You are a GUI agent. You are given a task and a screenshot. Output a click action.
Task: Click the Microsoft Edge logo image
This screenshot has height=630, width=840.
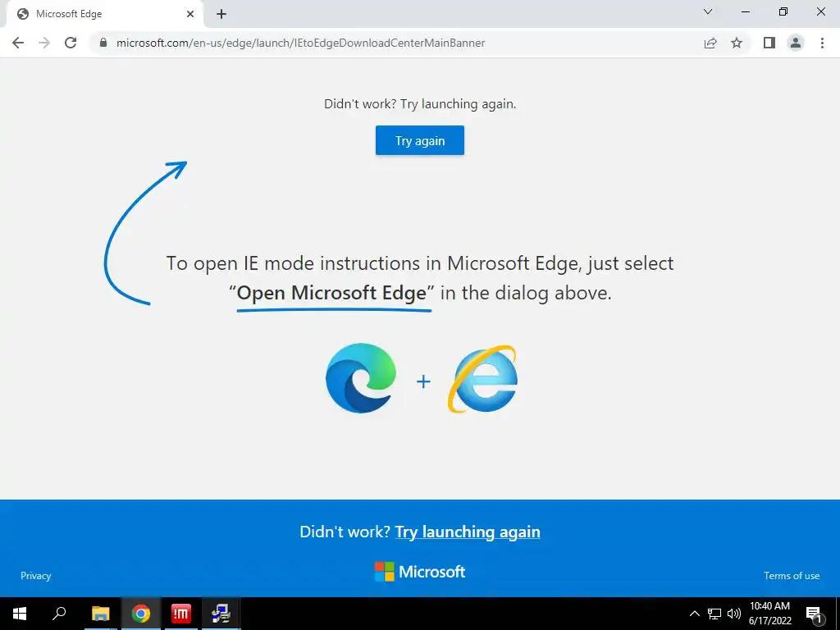[361, 378]
